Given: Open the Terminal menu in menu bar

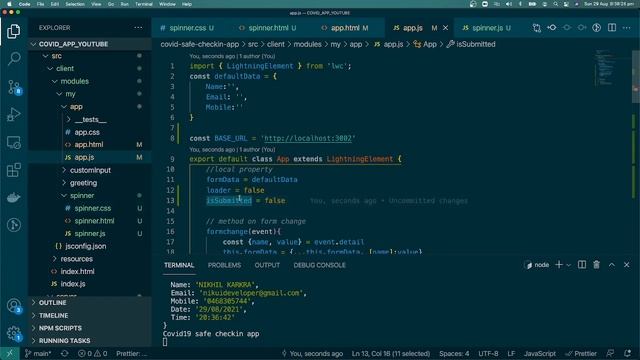Looking at the screenshot, I should [144, 4].
